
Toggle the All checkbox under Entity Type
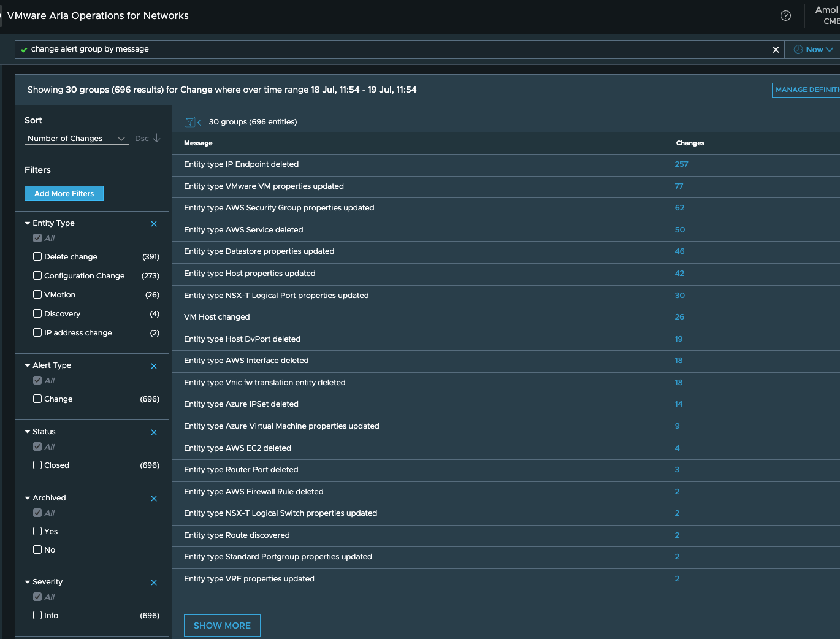[x=37, y=238]
